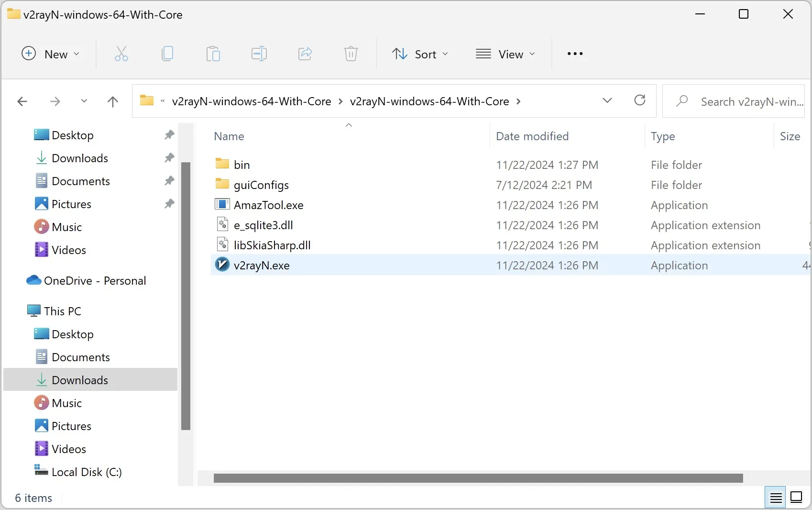Select the libSkiaSharp.dll file name

(x=272, y=245)
